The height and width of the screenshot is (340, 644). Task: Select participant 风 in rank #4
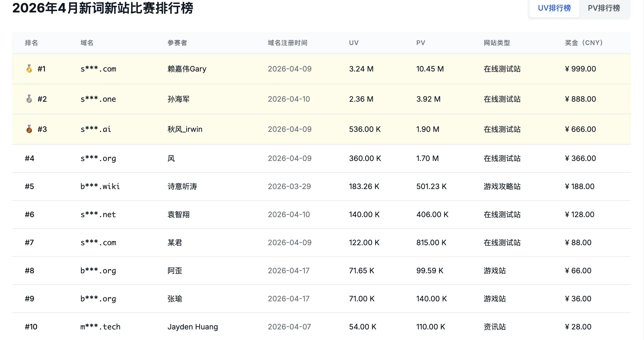(x=171, y=158)
